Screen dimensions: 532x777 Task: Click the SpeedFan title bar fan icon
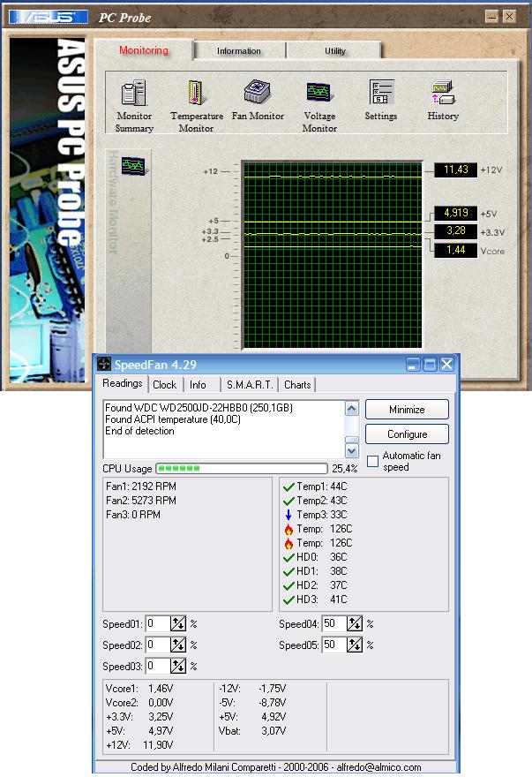tap(104, 364)
